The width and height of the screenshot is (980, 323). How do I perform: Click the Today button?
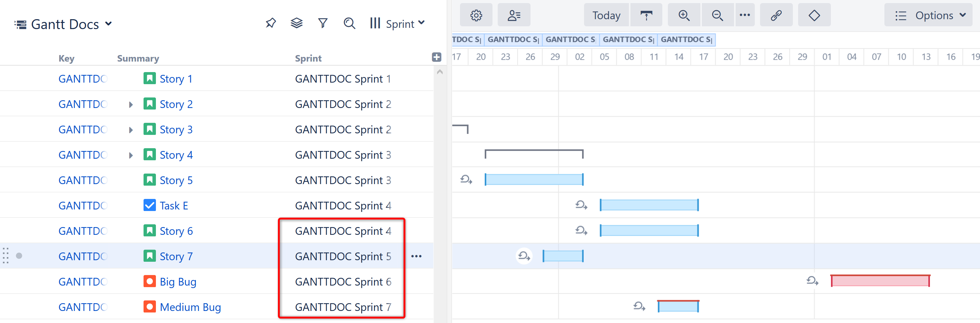[x=606, y=15]
